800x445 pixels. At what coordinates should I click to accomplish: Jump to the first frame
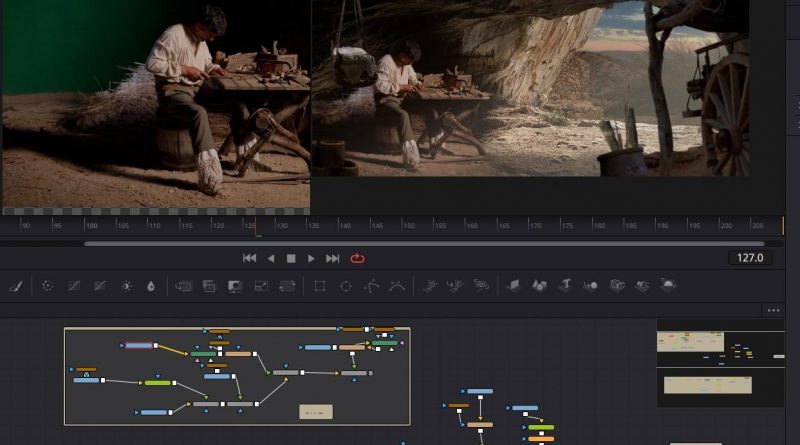point(249,258)
